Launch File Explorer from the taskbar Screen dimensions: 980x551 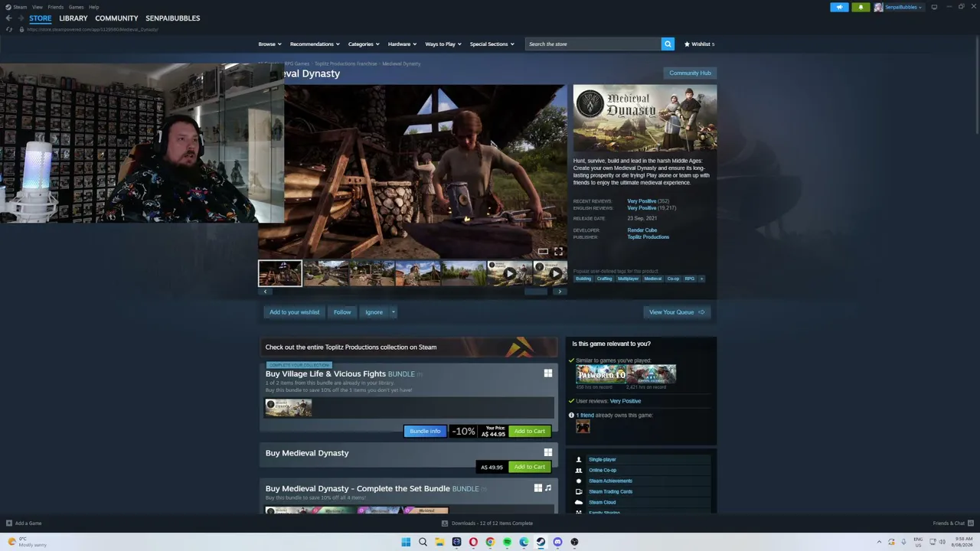tap(439, 542)
